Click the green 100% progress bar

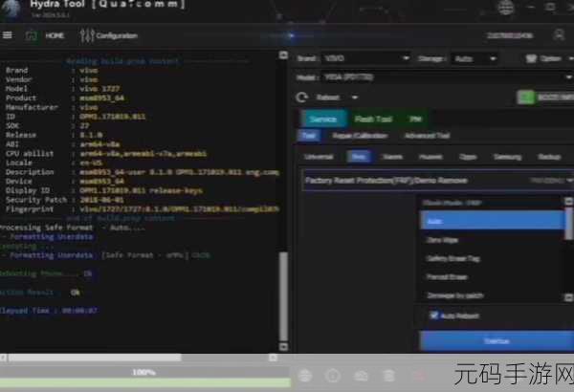pos(145,382)
